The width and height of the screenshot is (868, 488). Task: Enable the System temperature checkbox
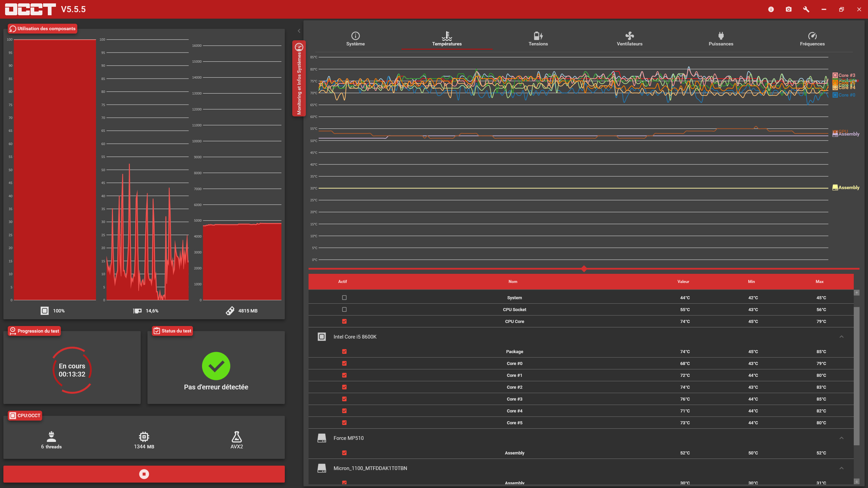(344, 298)
